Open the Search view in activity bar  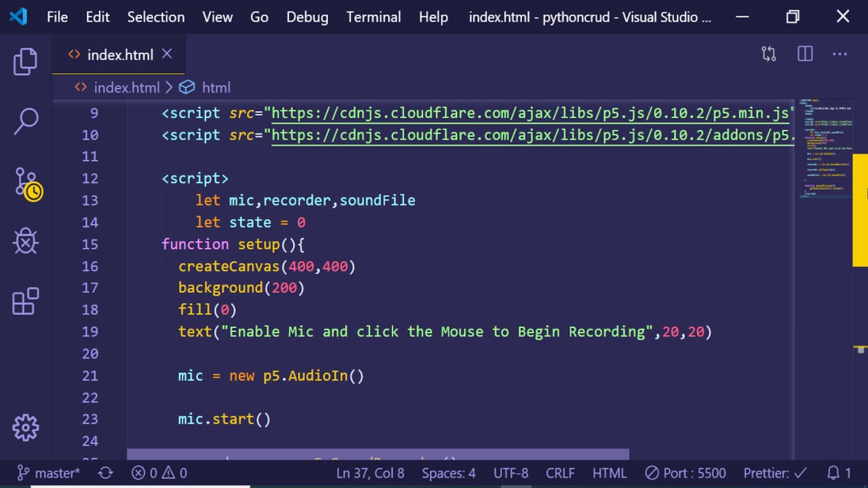point(26,122)
